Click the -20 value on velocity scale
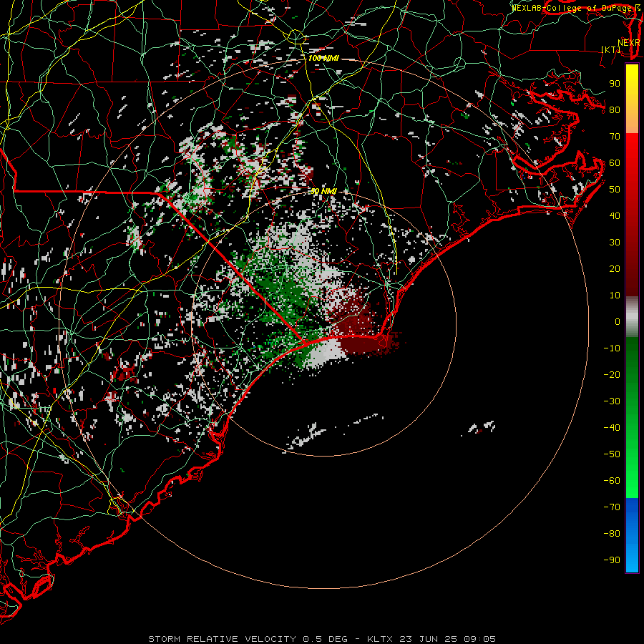This screenshot has height=644, width=644. (x=612, y=374)
